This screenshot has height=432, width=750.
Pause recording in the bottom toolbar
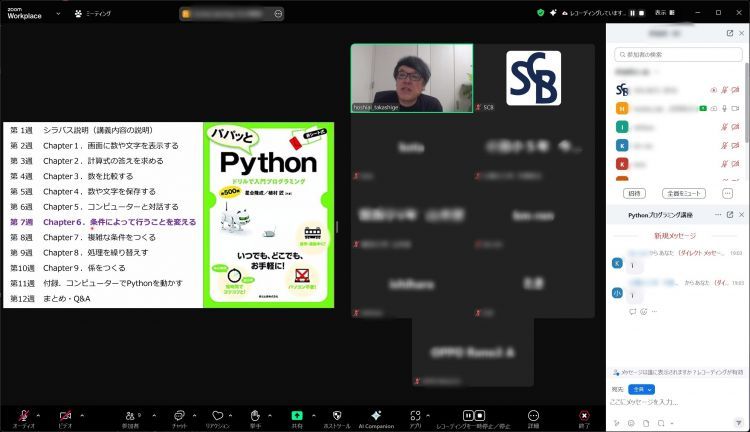point(467,415)
